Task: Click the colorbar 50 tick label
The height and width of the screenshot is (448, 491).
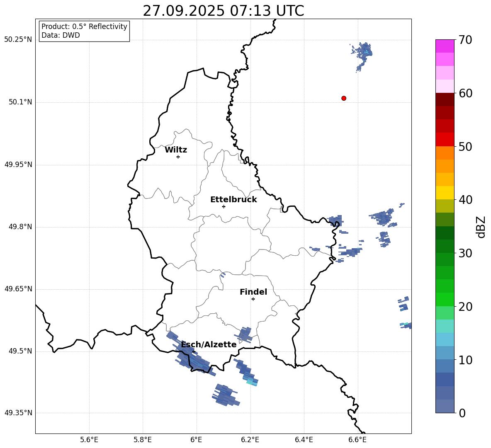Action: coord(466,146)
